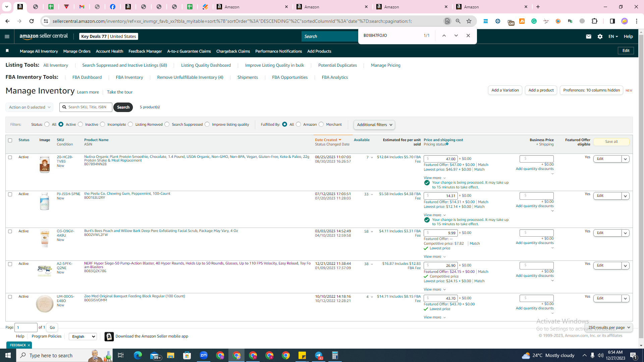The height and width of the screenshot is (362, 644).
Task: Open the Amazon Seller mobile app icon
Action: tap(109, 337)
